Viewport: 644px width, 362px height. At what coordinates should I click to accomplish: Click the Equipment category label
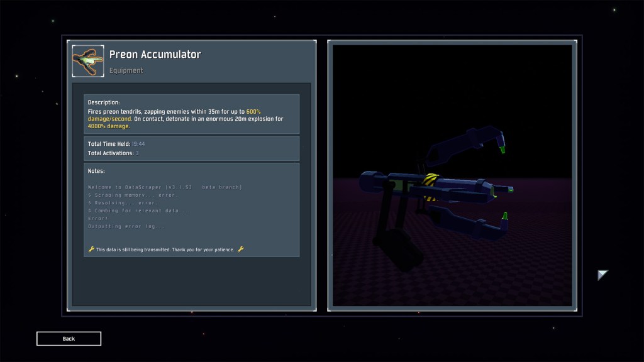pyautogui.click(x=126, y=70)
